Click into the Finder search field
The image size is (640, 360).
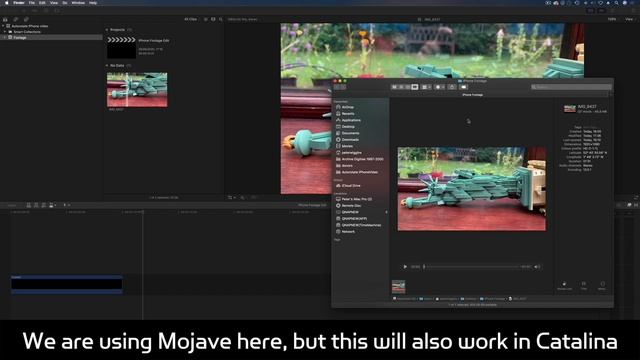pyautogui.click(x=571, y=87)
